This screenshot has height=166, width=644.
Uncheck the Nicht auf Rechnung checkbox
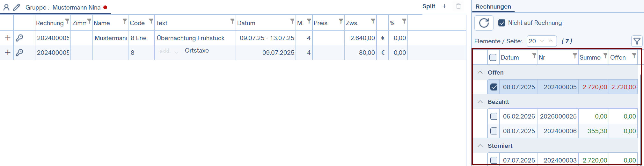coord(502,23)
